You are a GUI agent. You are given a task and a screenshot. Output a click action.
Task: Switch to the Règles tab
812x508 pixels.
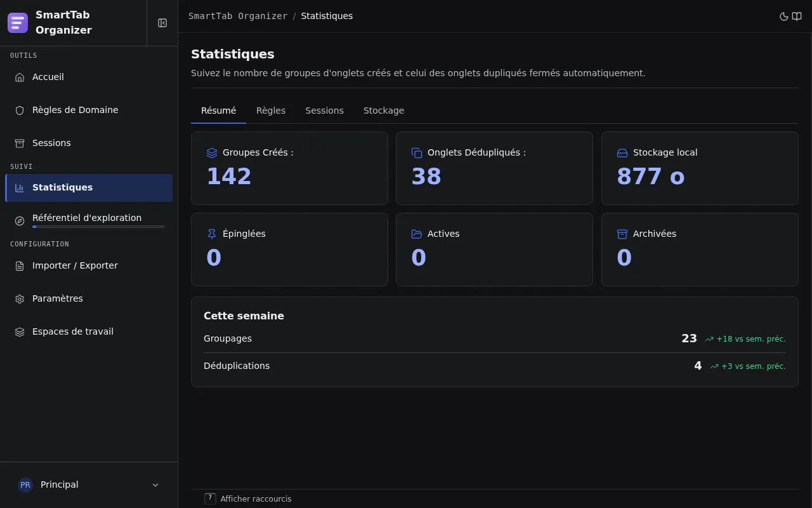tap(271, 110)
